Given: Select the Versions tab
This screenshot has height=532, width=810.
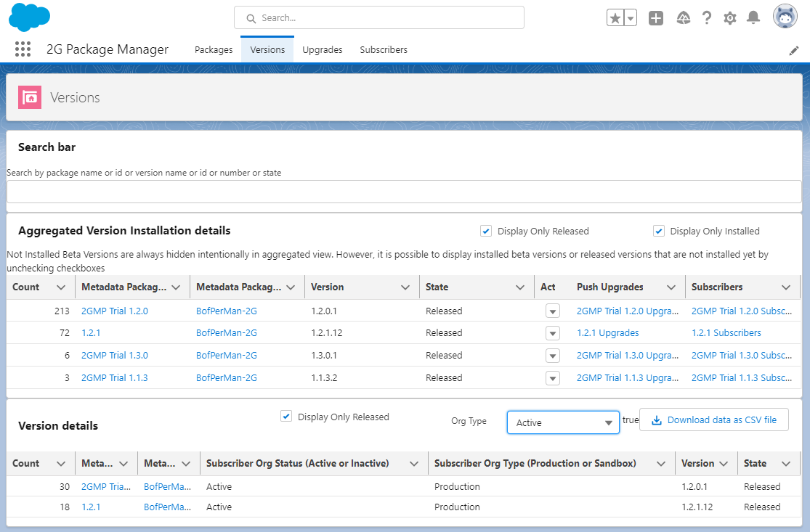Looking at the screenshot, I should point(267,49).
